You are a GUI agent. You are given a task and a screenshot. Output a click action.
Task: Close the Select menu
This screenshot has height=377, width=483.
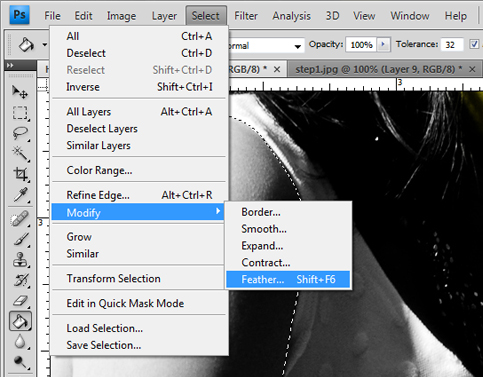[206, 15]
